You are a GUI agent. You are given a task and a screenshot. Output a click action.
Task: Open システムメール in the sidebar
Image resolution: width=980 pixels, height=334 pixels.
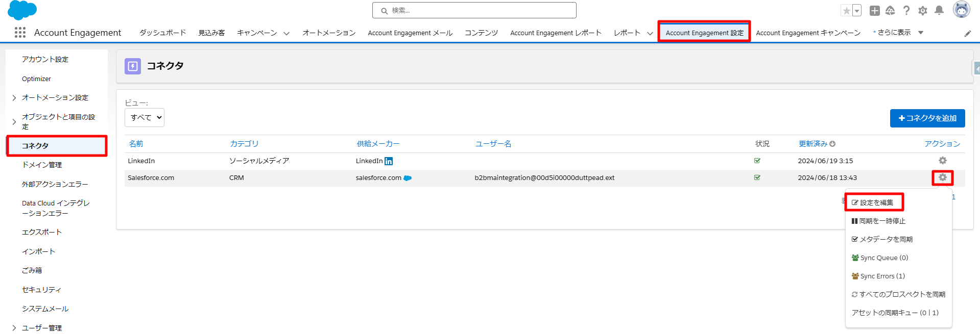point(45,309)
